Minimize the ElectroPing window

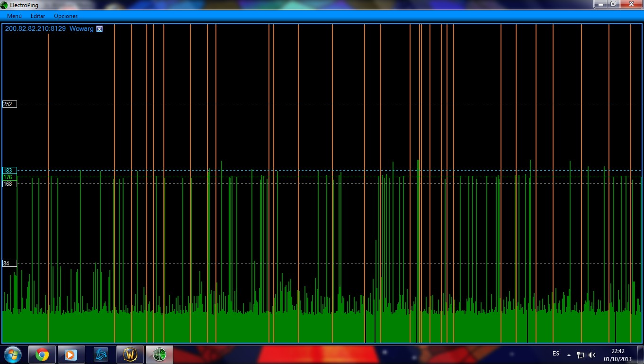click(x=600, y=4)
